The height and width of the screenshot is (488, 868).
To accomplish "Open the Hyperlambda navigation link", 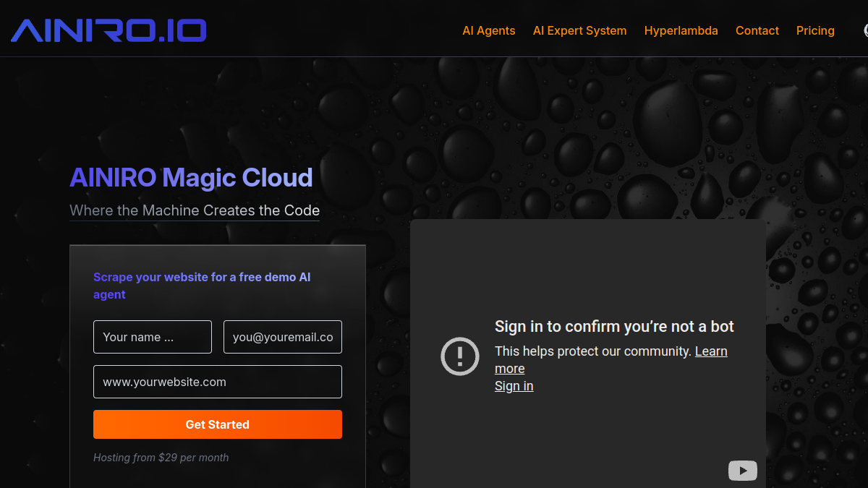I will (x=681, y=30).
